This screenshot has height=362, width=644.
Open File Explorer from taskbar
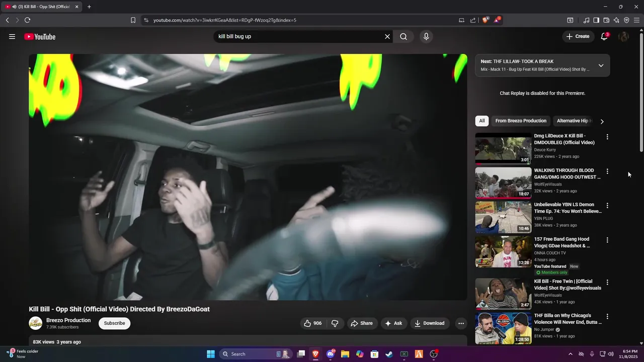pos(345,354)
